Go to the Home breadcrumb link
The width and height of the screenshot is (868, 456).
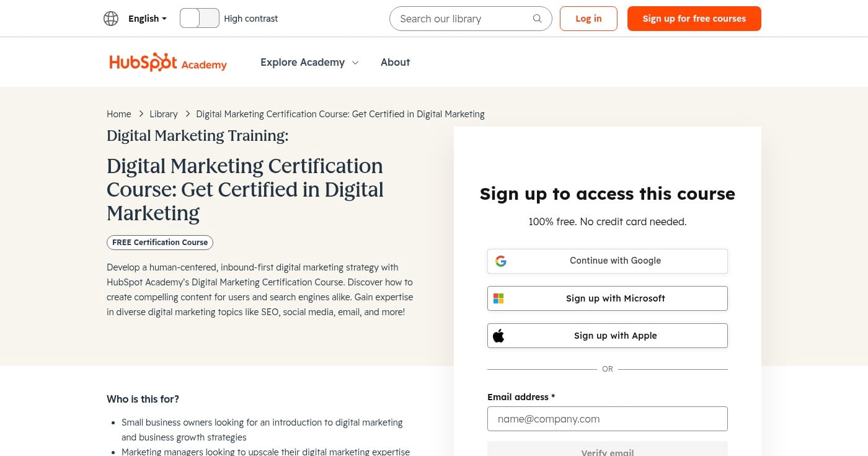[x=119, y=114]
